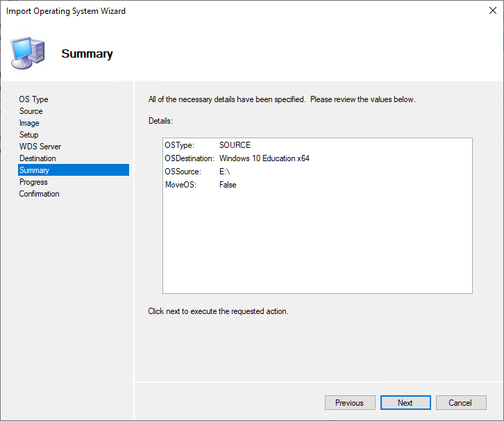Click the highlighted Summary step
This screenshot has height=421, width=504.
[x=34, y=170]
